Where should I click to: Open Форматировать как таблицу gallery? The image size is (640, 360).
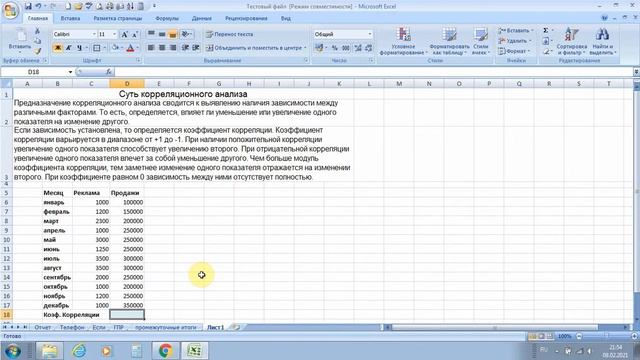pyautogui.click(x=449, y=41)
